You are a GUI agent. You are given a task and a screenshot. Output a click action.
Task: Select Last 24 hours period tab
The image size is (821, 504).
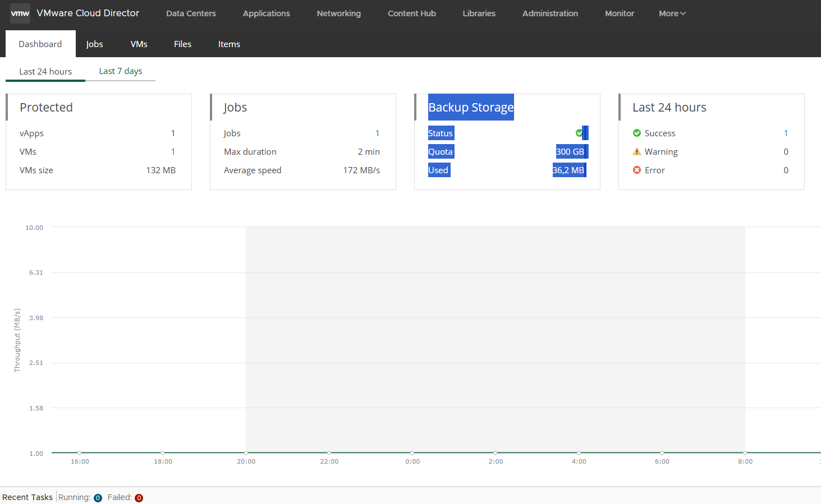click(45, 72)
